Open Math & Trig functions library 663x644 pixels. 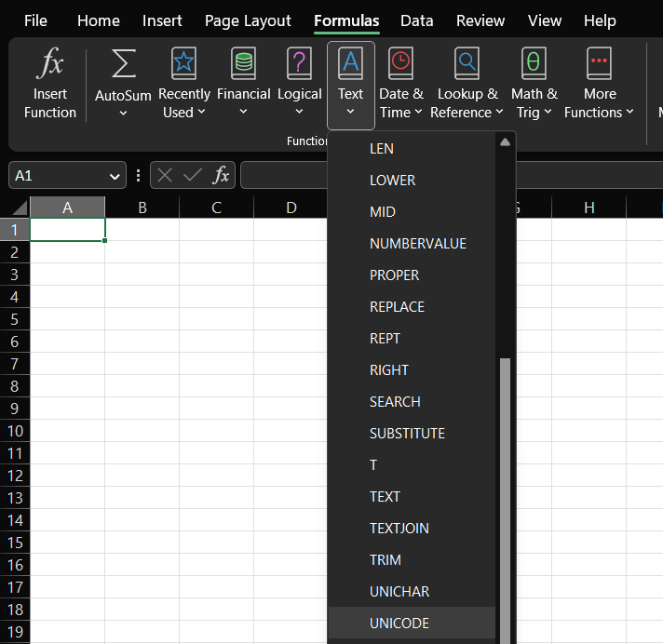click(534, 65)
